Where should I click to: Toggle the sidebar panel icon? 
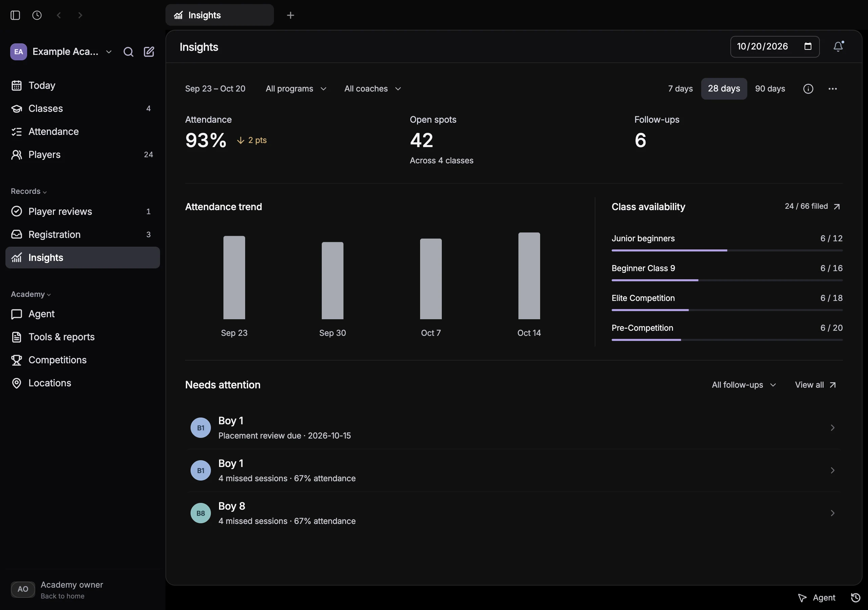(15, 15)
